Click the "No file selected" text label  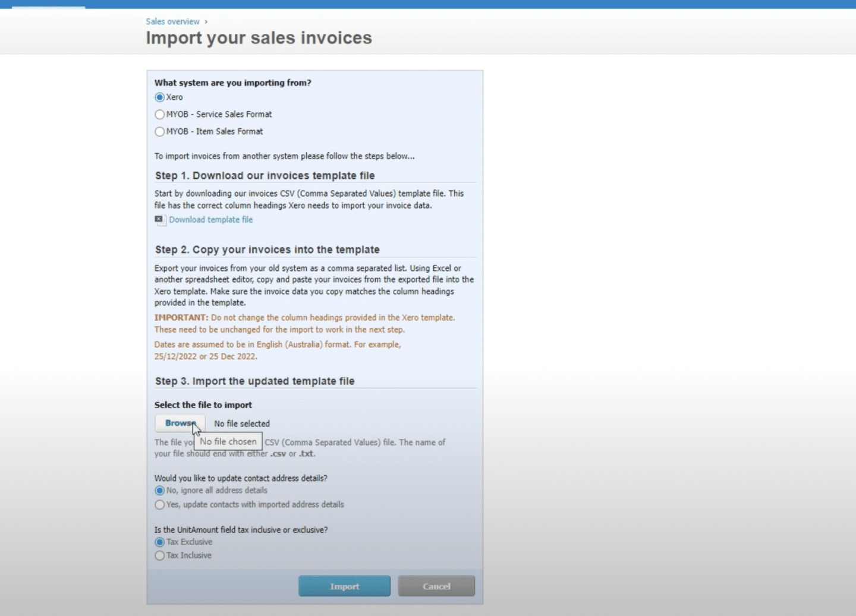pos(241,424)
